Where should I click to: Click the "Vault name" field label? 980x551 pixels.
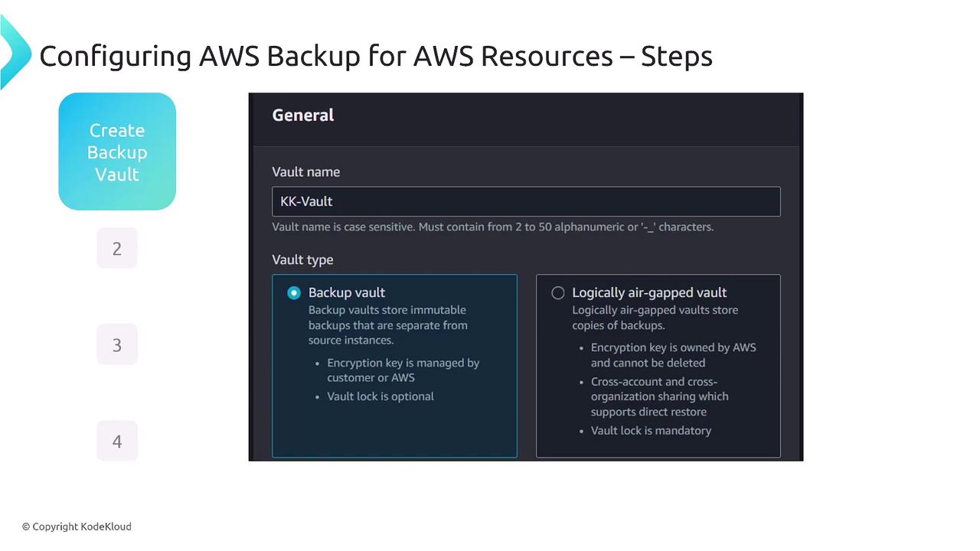[306, 172]
